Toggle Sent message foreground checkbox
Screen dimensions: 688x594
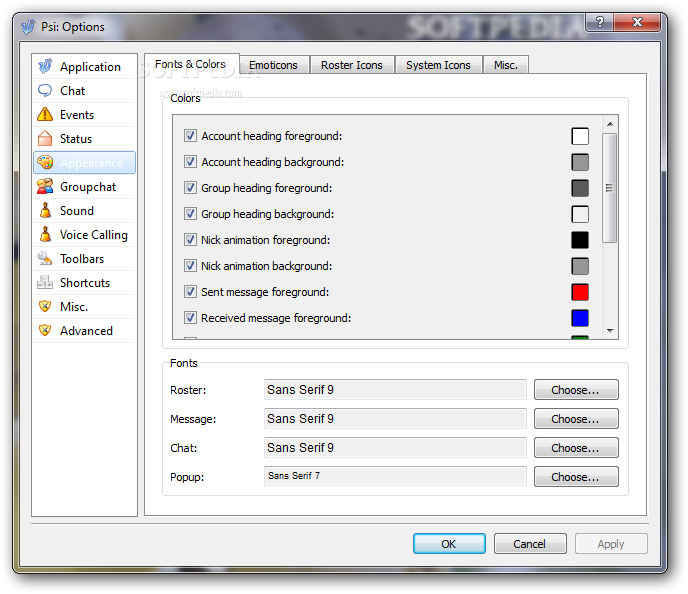(190, 291)
